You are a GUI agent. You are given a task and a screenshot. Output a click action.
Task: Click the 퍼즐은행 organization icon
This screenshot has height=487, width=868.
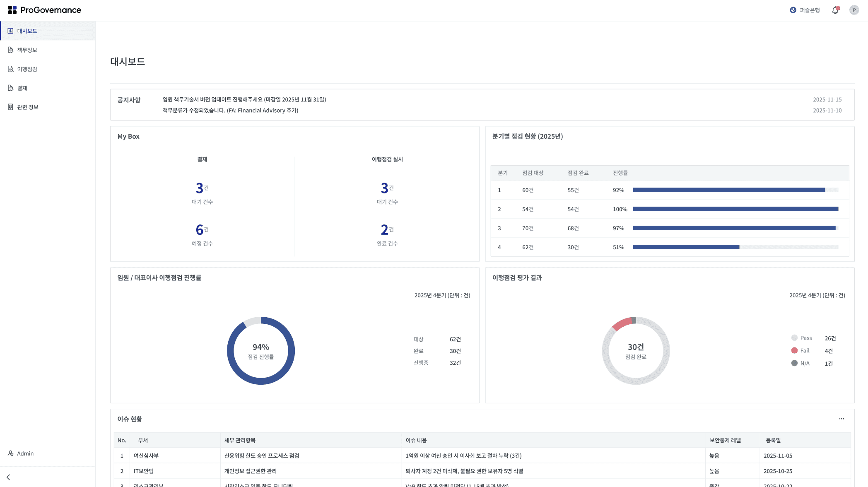793,10
